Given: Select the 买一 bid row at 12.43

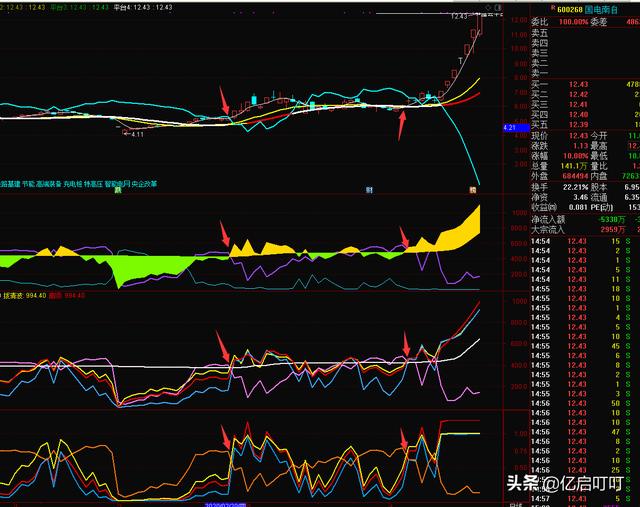Looking at the screenshot, I should pyautogui.click(x=585, y=84).
